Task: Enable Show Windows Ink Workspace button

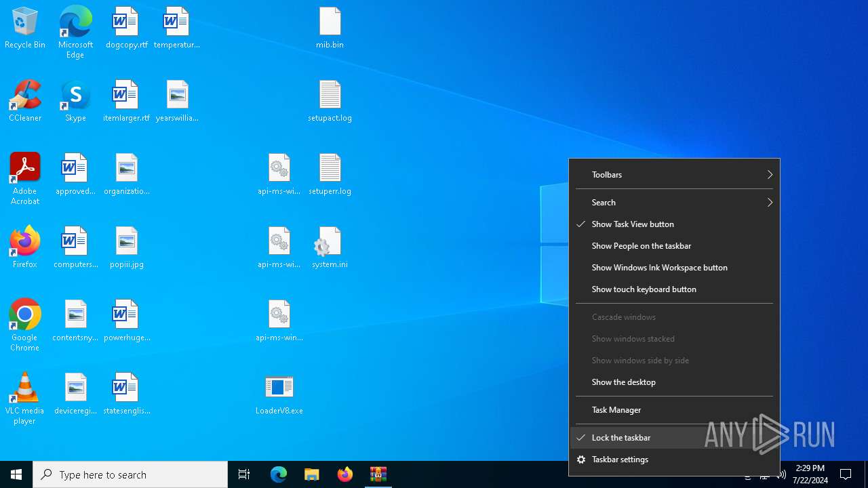Action: click(x=674, y=268)
